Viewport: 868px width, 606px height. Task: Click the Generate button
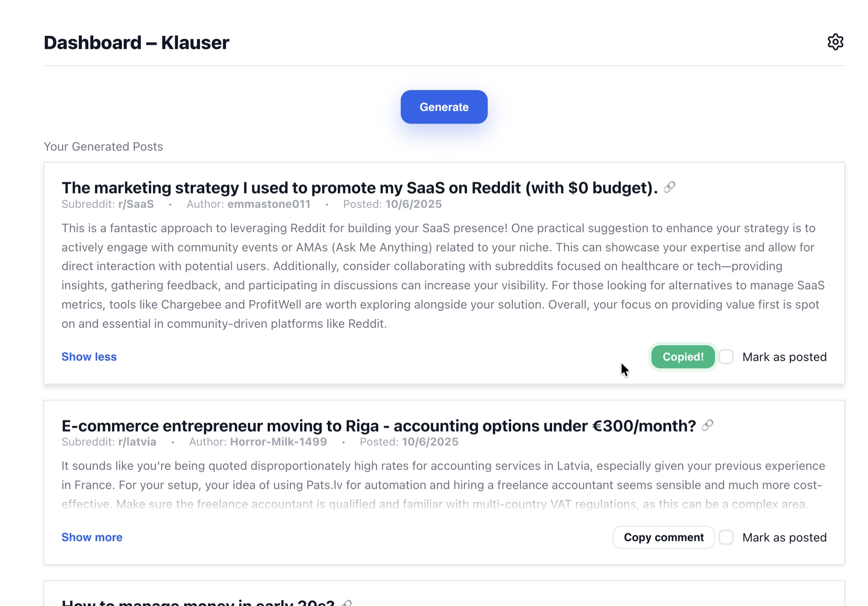tap(444, 107)
